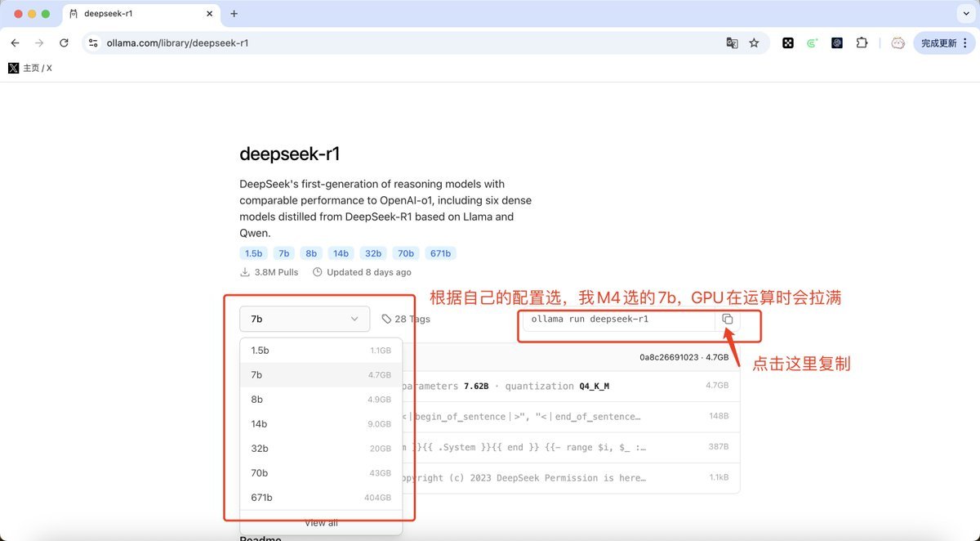The image size is (980, 541).
Task: Click the 8b tag badge
Action: coord(310,253)
